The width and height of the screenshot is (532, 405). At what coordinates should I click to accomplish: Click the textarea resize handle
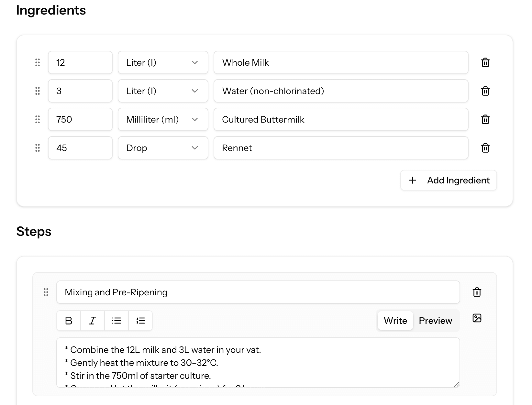[x=457, y=385]
